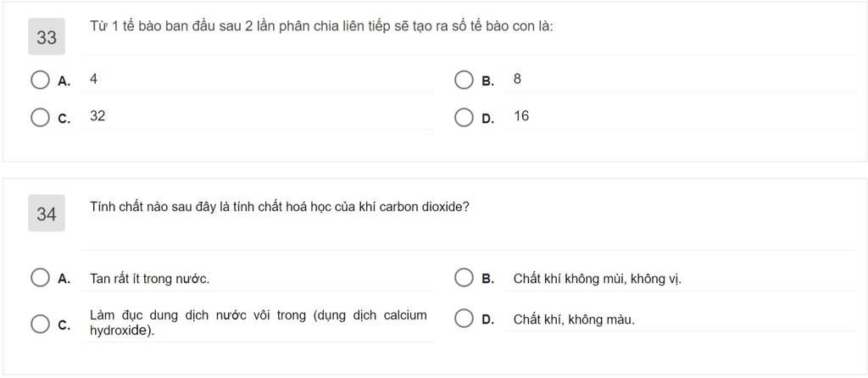The width and height of the screenshot is (868, 378).
Task: Click question text about 'carbon dioxide'
Action: 280,208
